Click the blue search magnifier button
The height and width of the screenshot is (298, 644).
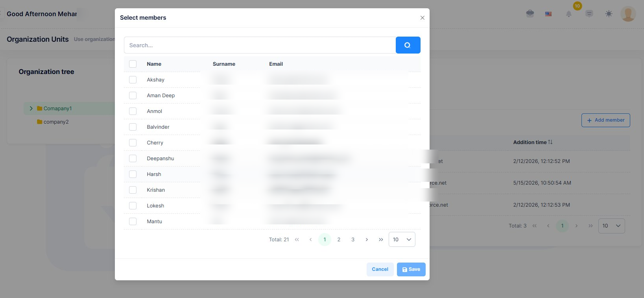point(408,45)
